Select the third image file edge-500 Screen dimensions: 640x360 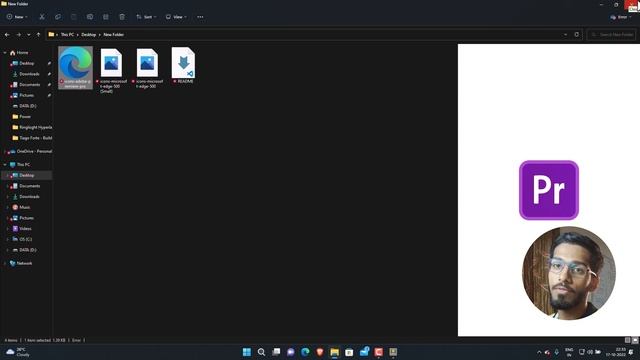pos(147,68)
